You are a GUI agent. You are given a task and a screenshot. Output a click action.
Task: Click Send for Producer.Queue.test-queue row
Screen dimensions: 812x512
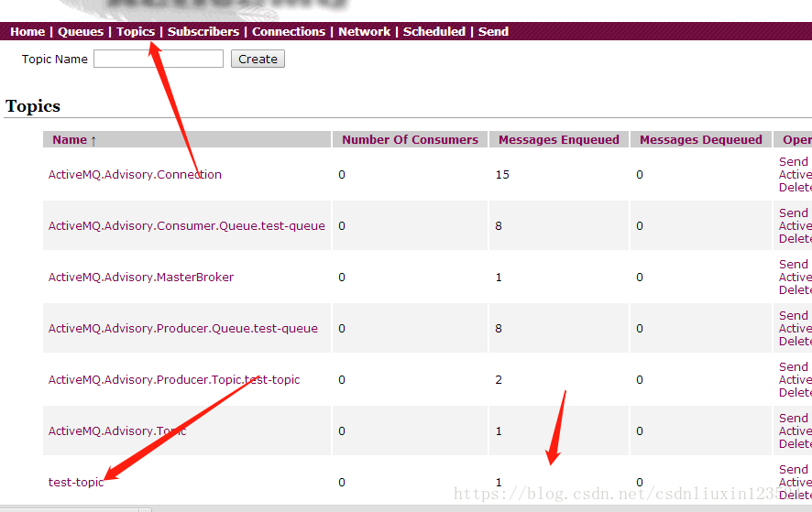pos(795,315)
